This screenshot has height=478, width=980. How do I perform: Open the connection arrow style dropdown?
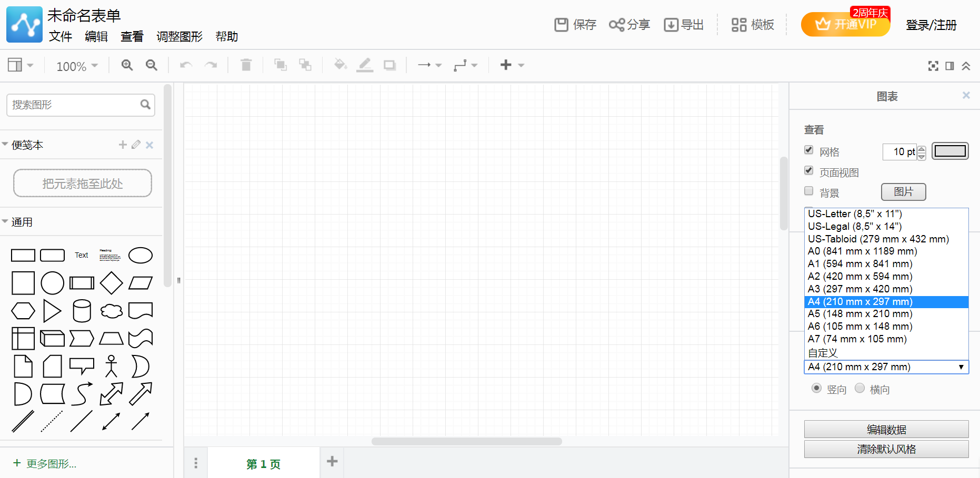[429, 65]
